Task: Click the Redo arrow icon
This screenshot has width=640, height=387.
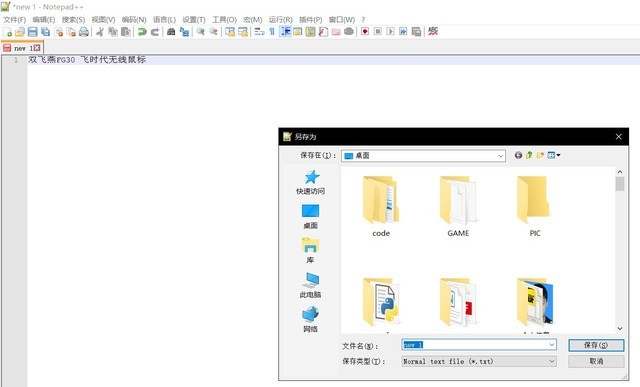Action: coord(155,32)
